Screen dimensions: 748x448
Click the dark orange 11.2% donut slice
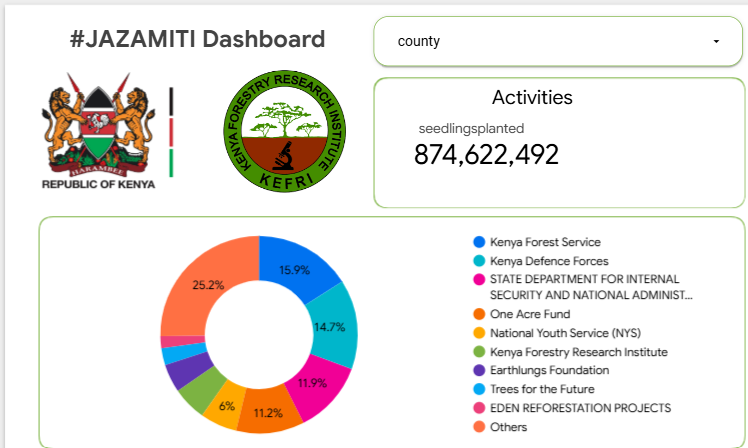click(268, 411)
